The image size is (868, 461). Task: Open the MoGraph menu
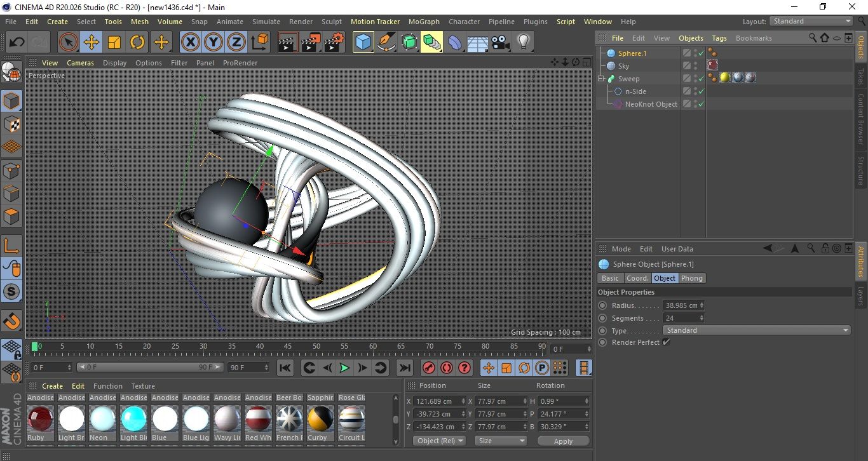423,22
